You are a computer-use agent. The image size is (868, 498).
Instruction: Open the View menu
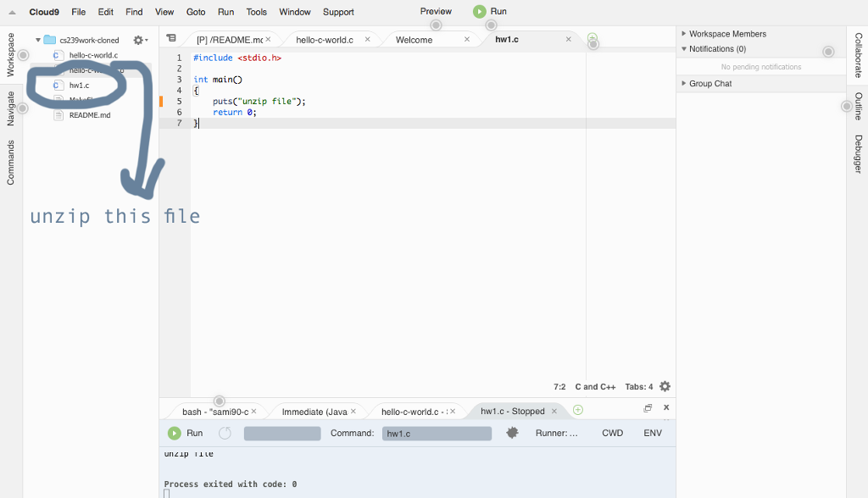tap(164, 12)
